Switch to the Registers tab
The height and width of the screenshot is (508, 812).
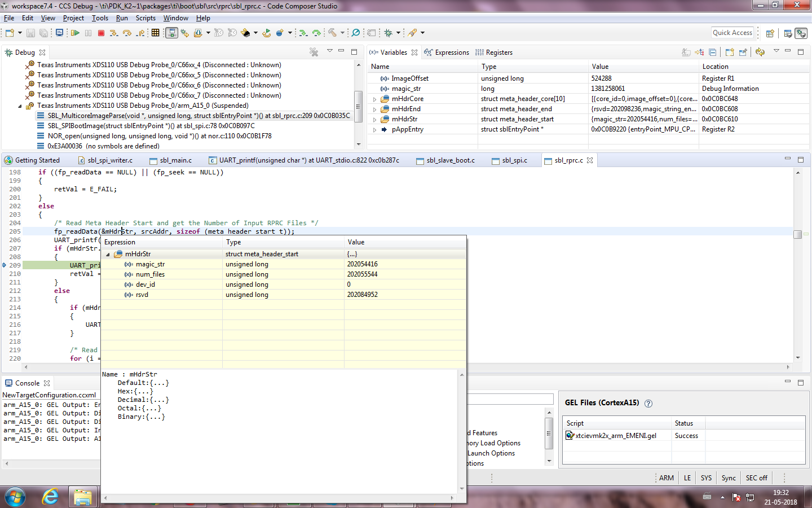click(494, 52)
